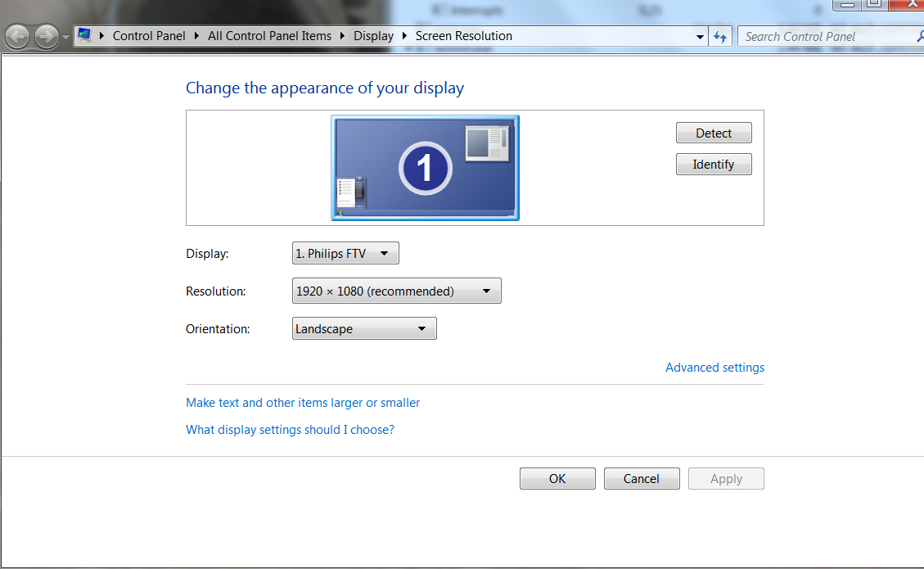Click the Display: label

coord(207,254)
